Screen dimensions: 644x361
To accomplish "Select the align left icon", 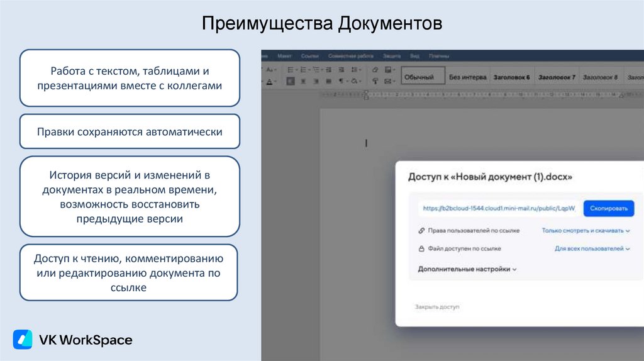I will 291,81.
